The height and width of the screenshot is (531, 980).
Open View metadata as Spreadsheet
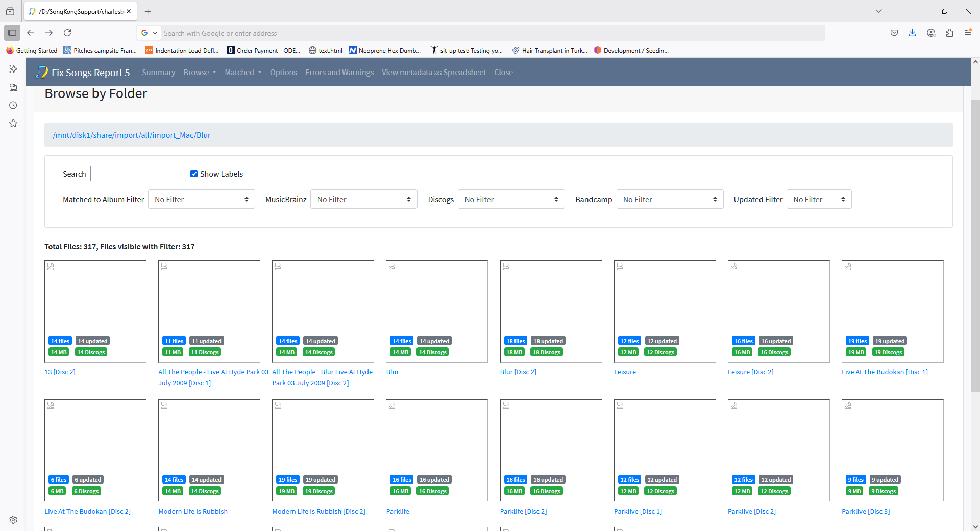(x=434, y=73)
